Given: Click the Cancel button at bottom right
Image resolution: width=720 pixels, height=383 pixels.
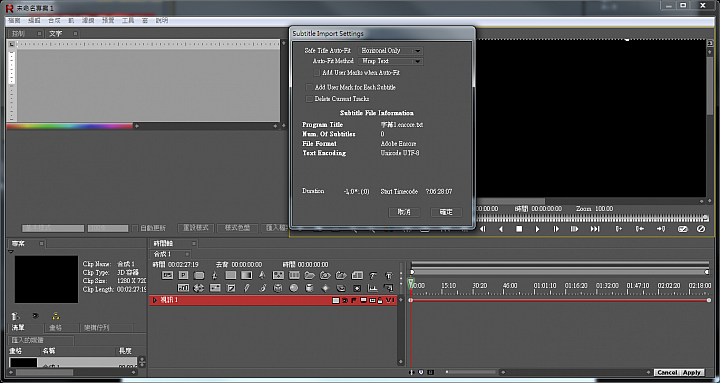Looking at the screenshot, I should [667, 372].
